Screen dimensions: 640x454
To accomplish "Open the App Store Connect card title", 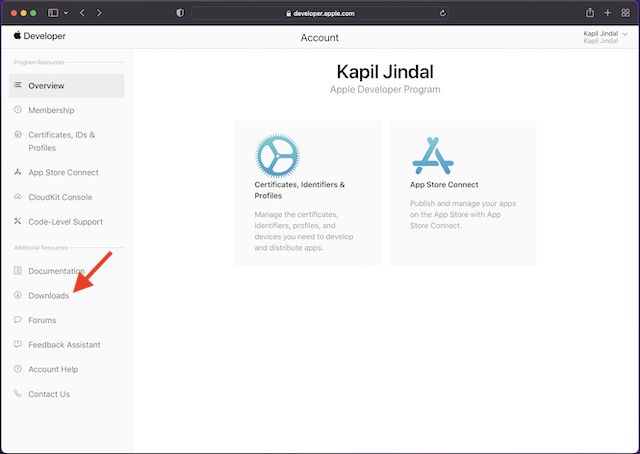I will point(444,185).
